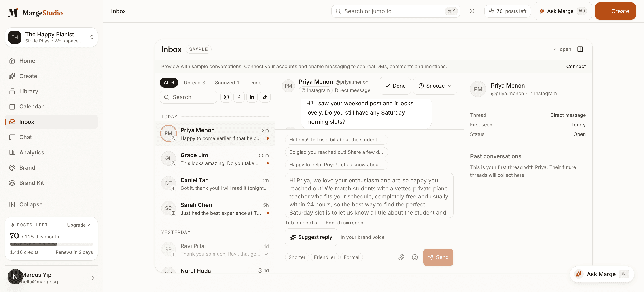The image size is (644, 292).
Task: Select the All 6 filter tab
Action: click(169, 83)
